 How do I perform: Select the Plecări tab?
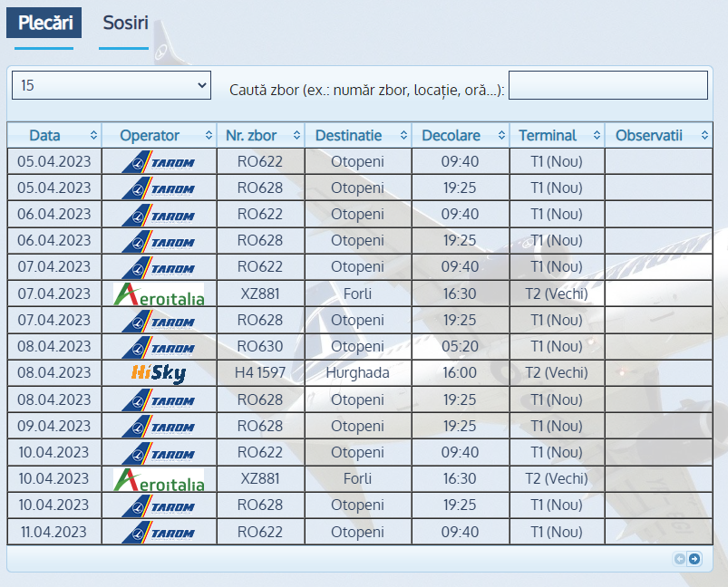click(44, 23)
